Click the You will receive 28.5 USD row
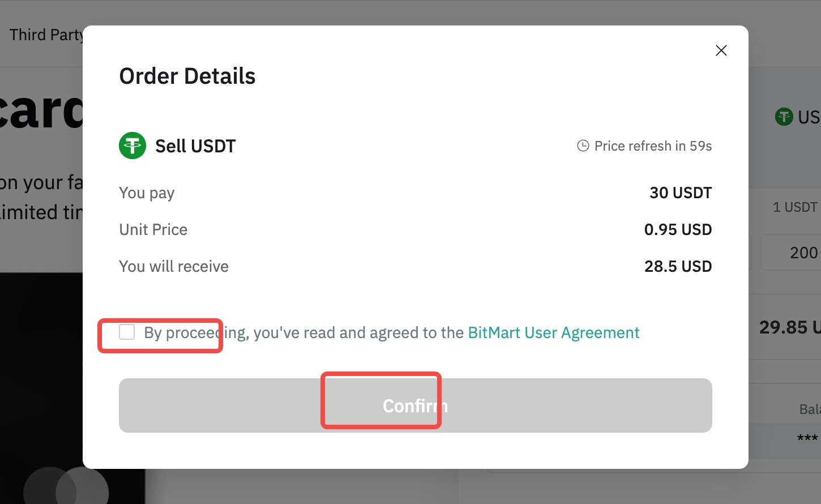This screenshot has width=821, height=504. tap(415, 266)
